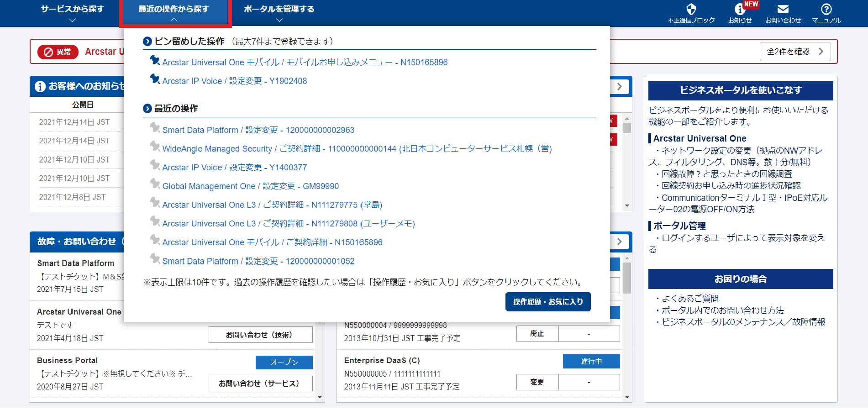Open Communicationターミナル電源OFF/ON方法 link
The height and width of the screenshot is (410, 868).
pyautogui.click(x=738, y=204)
